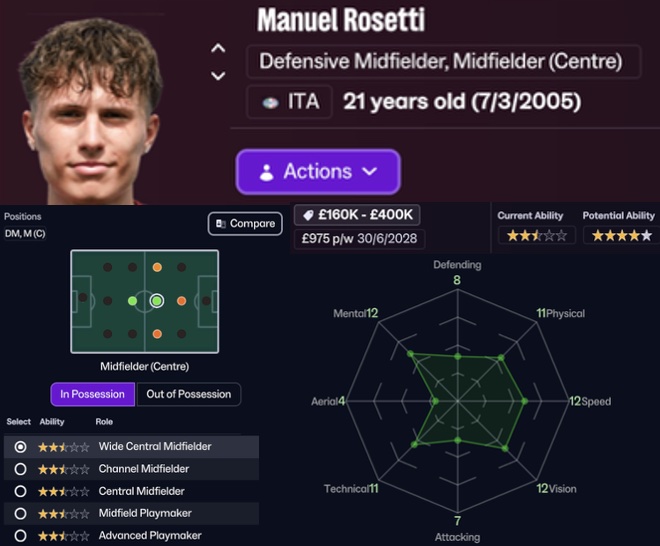Select the Midfield Playmaker role radio
Screen dimensions: 660x546
(x=21, y=513)
